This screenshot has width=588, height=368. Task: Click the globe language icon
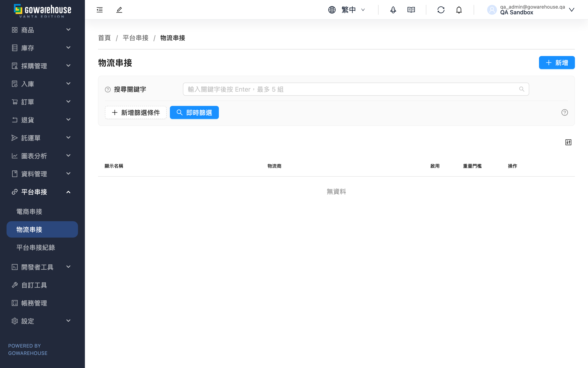click(x=332, y=10)
